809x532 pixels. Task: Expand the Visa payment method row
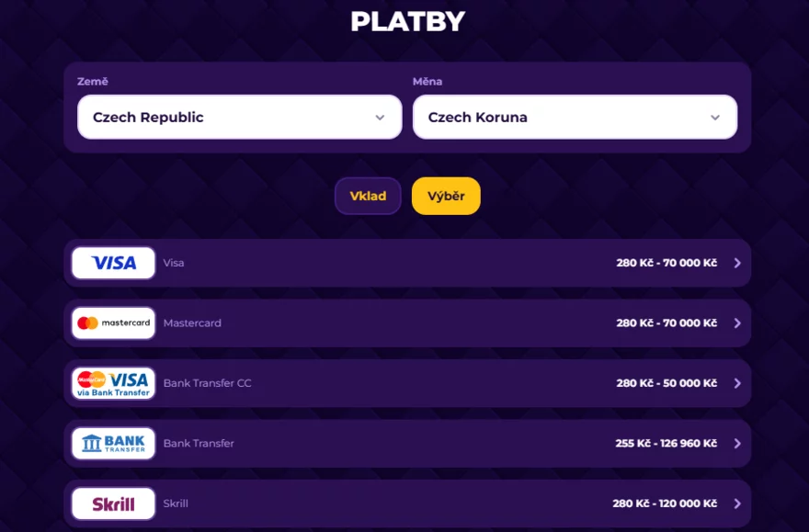pyautogui.click(x=736, y=263)
